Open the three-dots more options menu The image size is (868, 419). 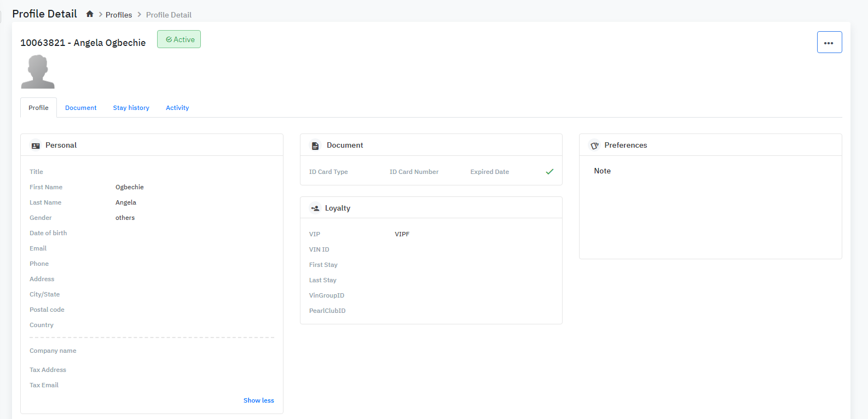[829, 42]
